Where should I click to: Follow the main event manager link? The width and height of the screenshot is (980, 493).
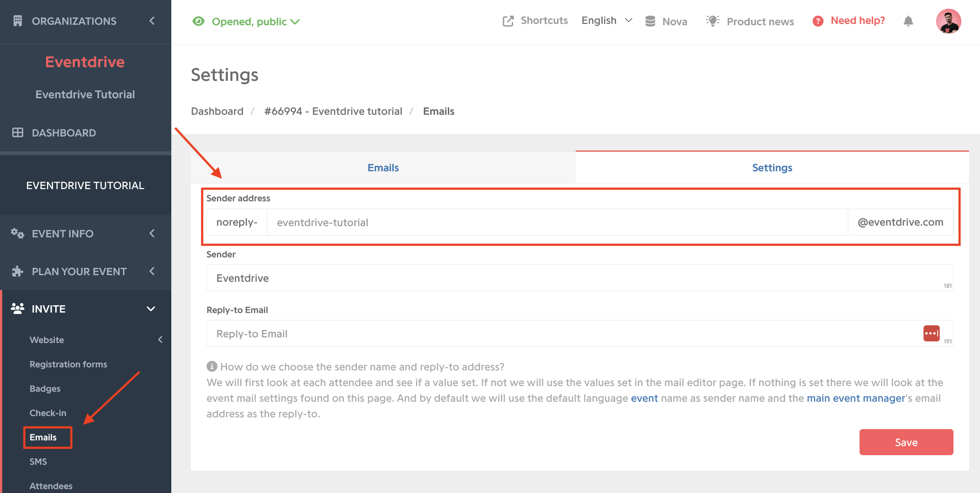click(x=856, y=398)
